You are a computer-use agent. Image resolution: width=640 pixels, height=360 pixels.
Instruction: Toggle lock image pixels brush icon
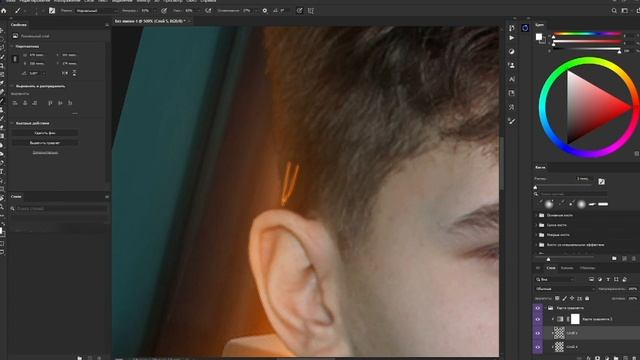564,298
